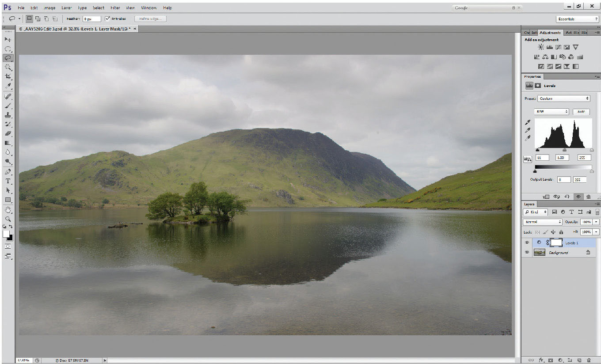Screen dimensions: 601x364
Task: Select the Healing Brush tool
Action: point(8,96)
